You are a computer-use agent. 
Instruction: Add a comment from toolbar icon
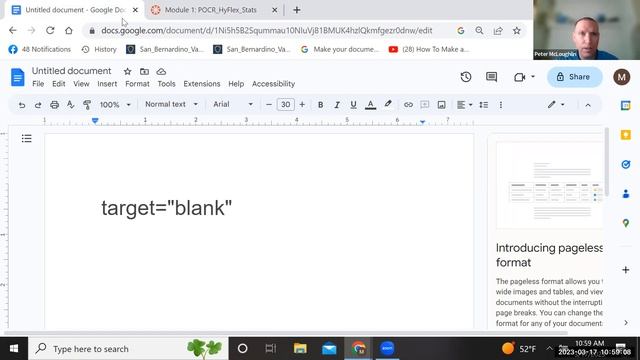click(424, 105)
